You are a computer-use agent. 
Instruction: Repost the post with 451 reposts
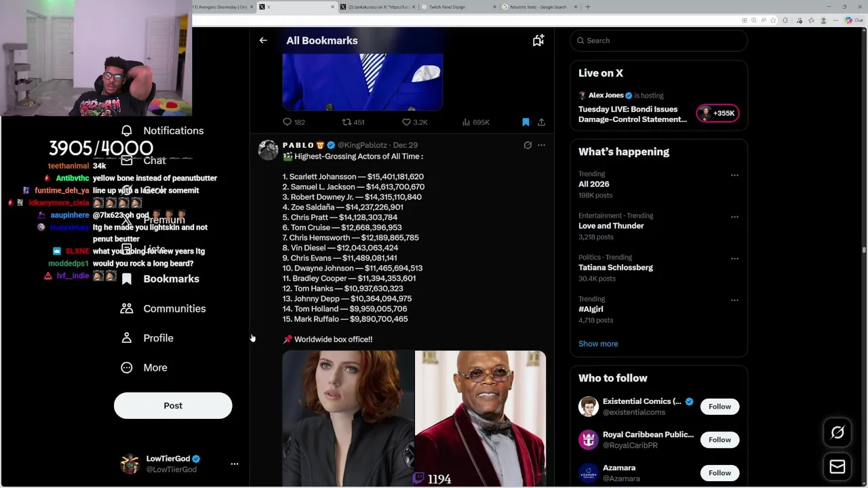click(353, 122)
